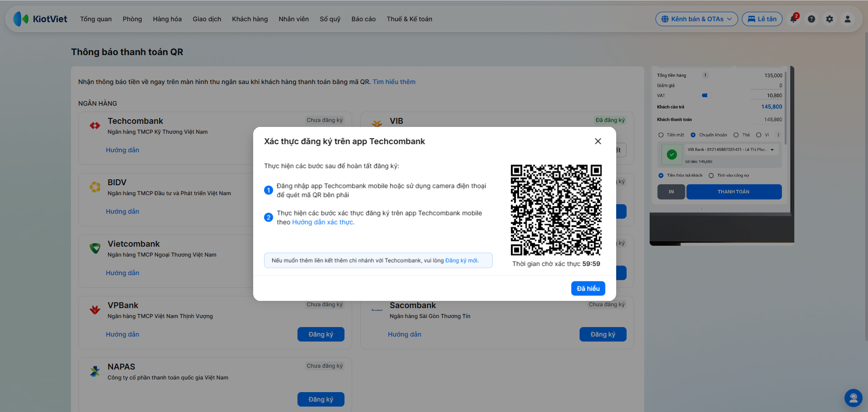Open the Hướng dẫn xác thực link
Viewport: 868px width, 412px height.
click(x=323, y=222)
